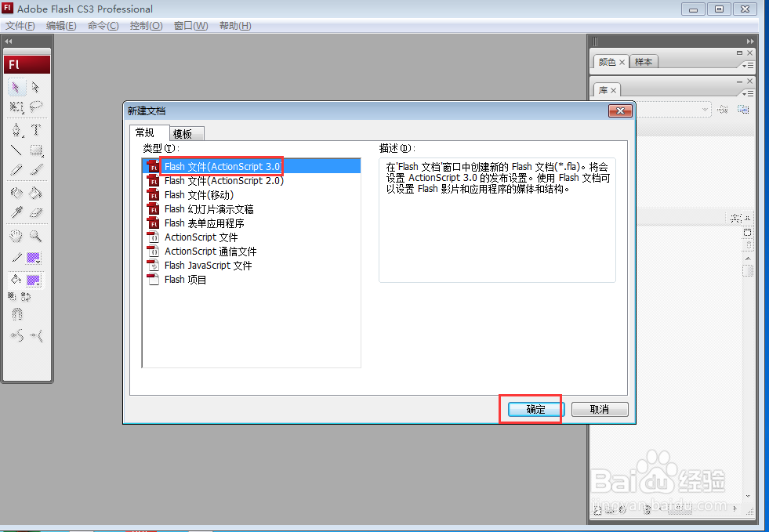Click the 确定 button
The height and width of the screenshot is (532, 769).
pos(536,410)
